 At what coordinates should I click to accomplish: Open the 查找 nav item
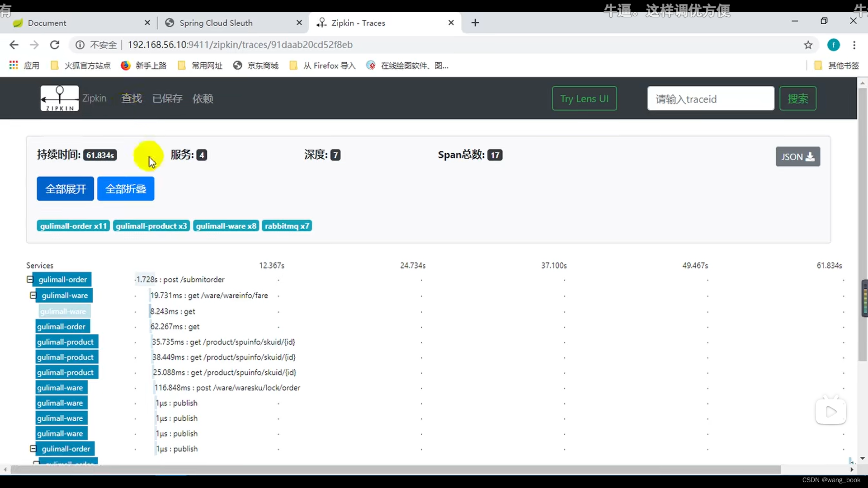pyautogui.click(x=132, y=99)
